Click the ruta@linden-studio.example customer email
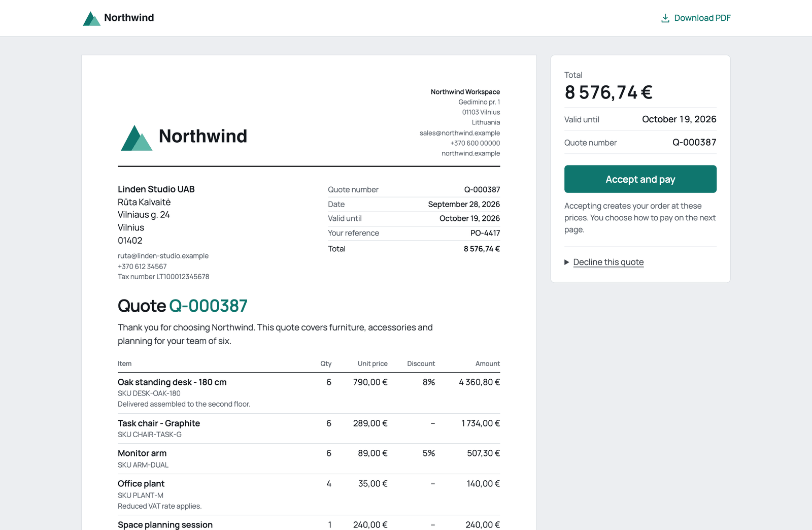 [x=163, y=256]
